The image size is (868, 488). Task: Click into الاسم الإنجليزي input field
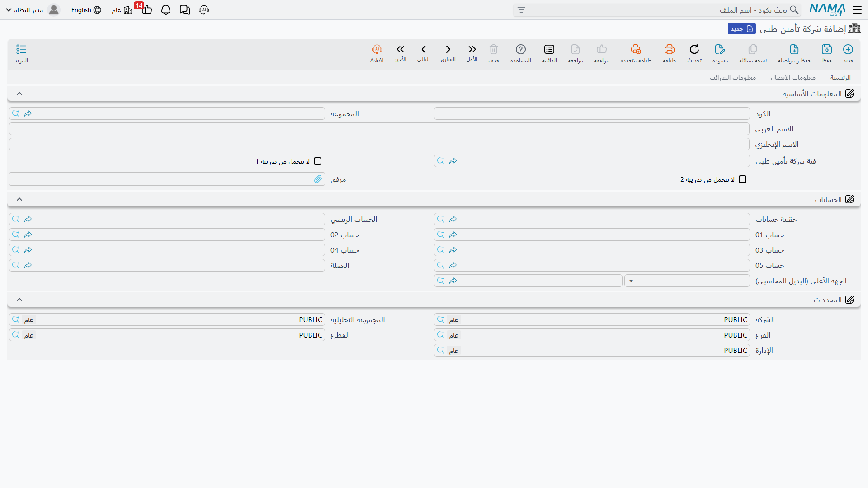click(x=379, y=144)
